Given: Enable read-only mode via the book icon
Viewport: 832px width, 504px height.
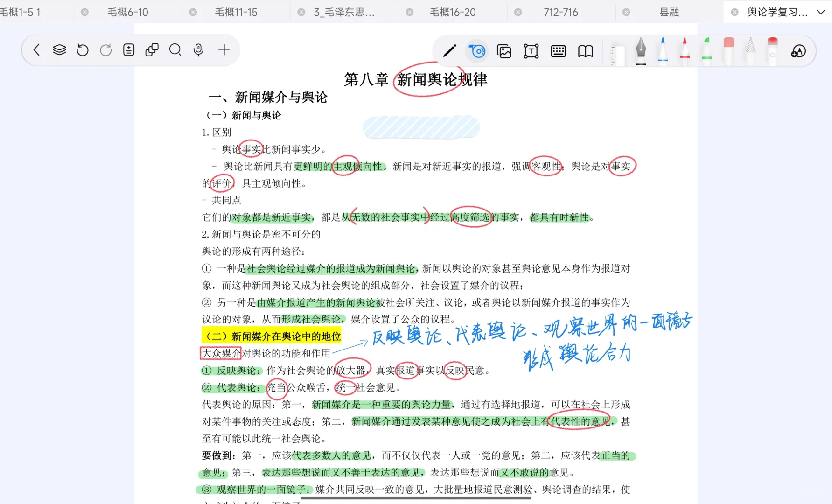Looking at the screenshot, I should [x=585, y=51].
